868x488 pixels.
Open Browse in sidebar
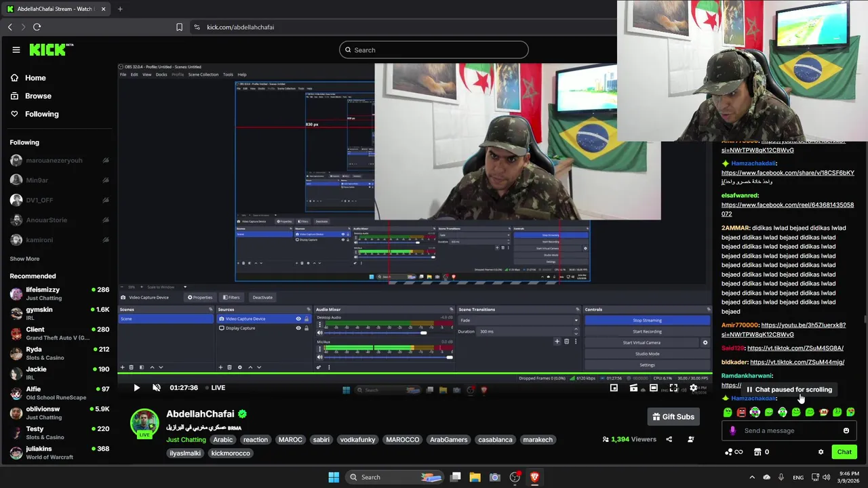[x=31, y=96]
